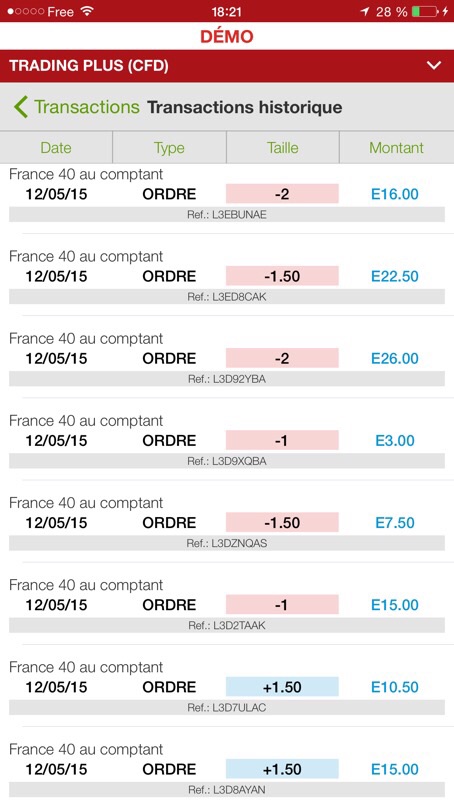Tap the location arrow status icon
Viewport: 454px width, 807px height.
tap(364, 11)
